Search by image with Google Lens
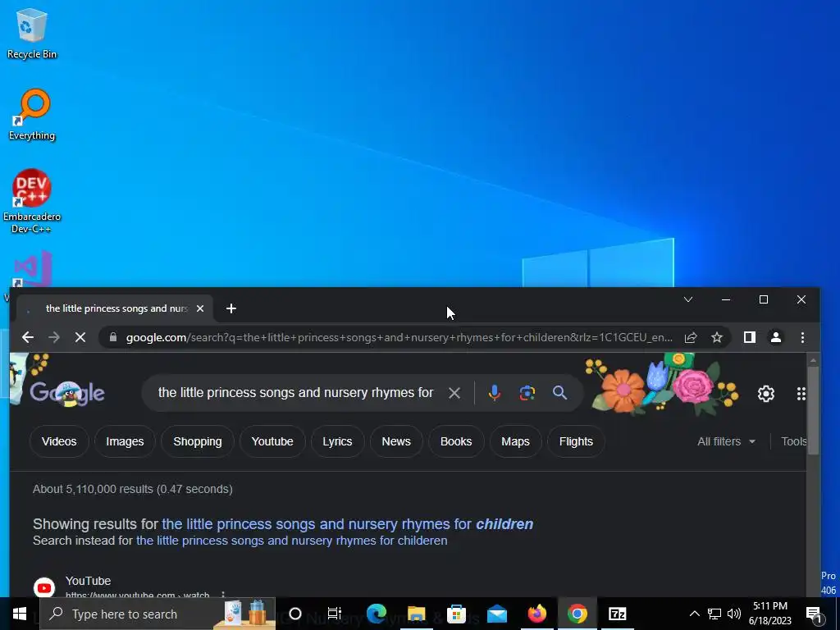Screen dimensions: 840x630 527,393
